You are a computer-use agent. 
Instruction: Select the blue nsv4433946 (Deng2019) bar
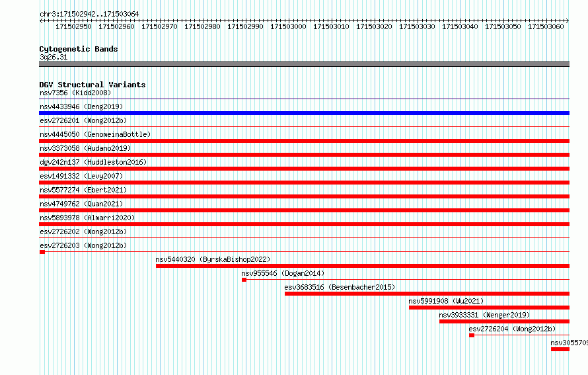click(x=304, y=113)
